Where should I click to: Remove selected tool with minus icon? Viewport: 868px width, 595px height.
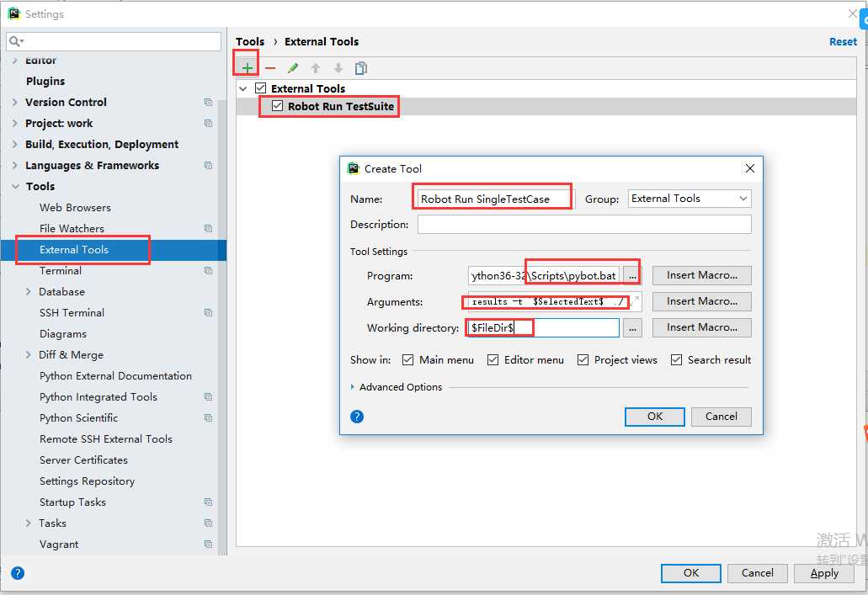(x=270, y=68)
